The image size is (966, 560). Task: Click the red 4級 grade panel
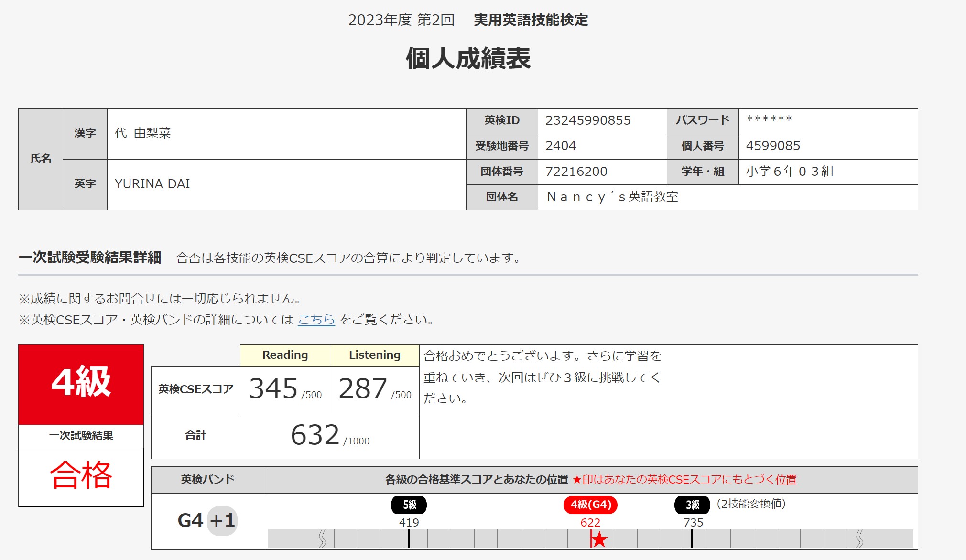81,384
